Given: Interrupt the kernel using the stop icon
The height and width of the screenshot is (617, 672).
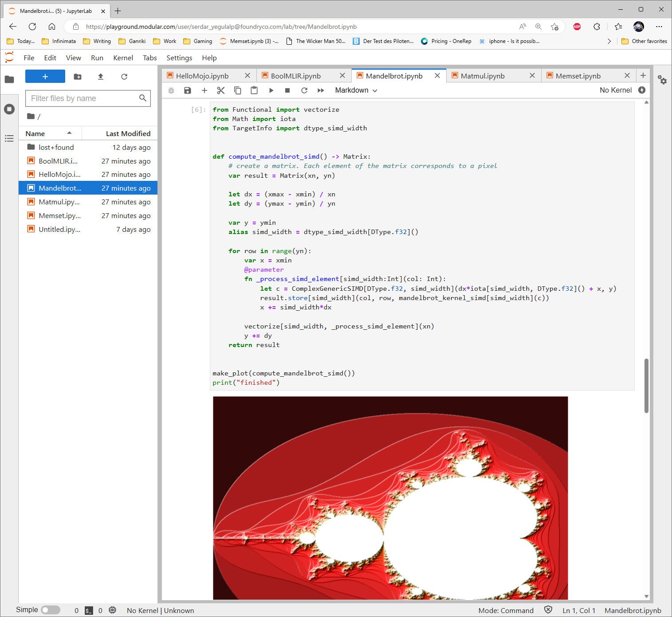Looking at the screenshot, I should [x=287, y=90].
